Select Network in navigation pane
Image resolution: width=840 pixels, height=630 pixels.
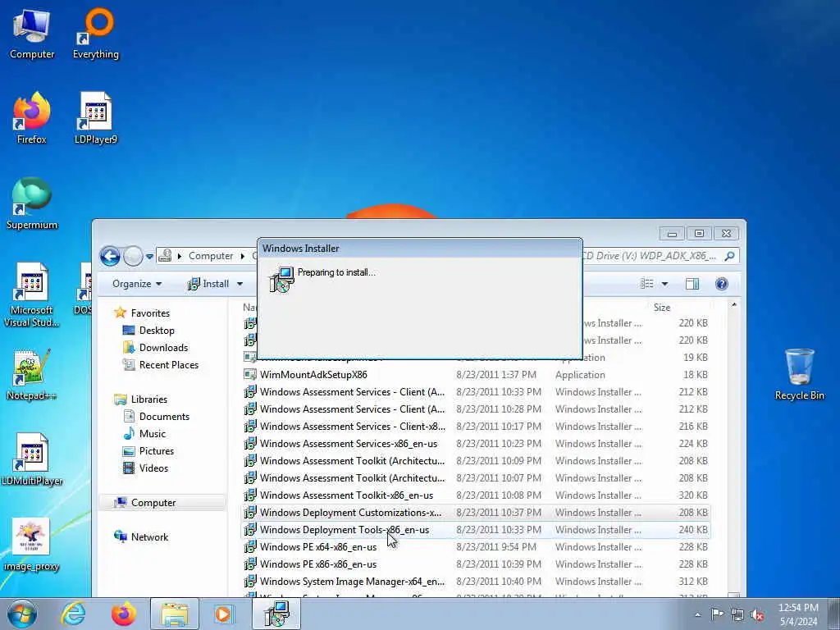[149, 536]
